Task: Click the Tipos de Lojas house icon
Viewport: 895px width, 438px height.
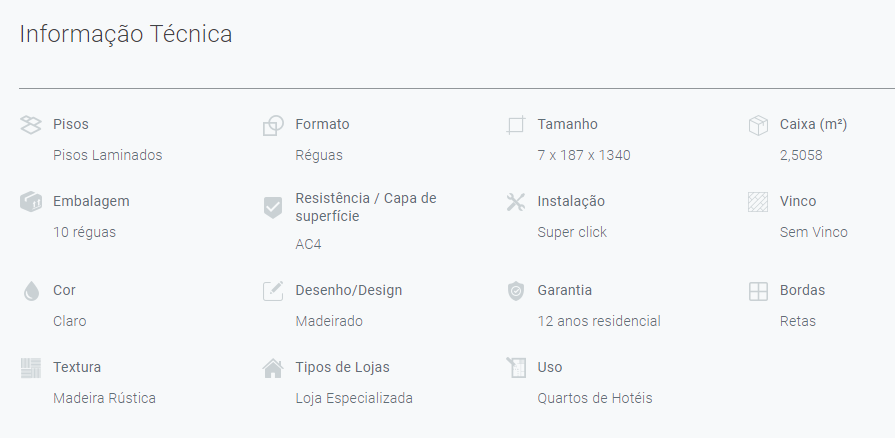Action: click(273, 368)
